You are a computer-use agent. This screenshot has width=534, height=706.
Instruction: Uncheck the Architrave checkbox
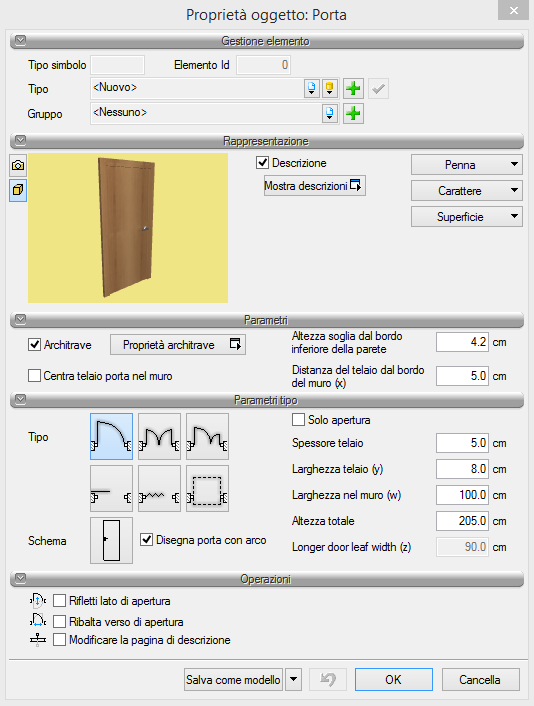35,345
